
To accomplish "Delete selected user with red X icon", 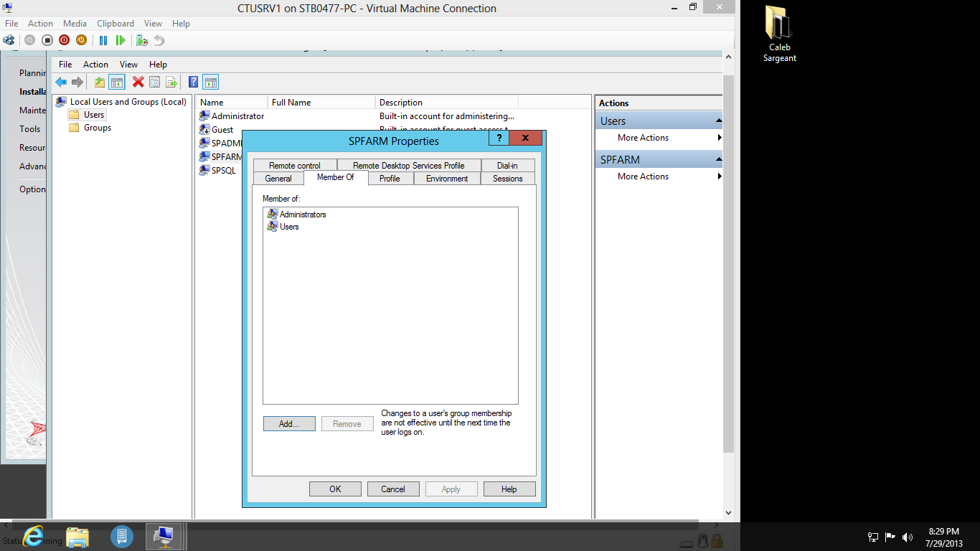I will 138,82.
